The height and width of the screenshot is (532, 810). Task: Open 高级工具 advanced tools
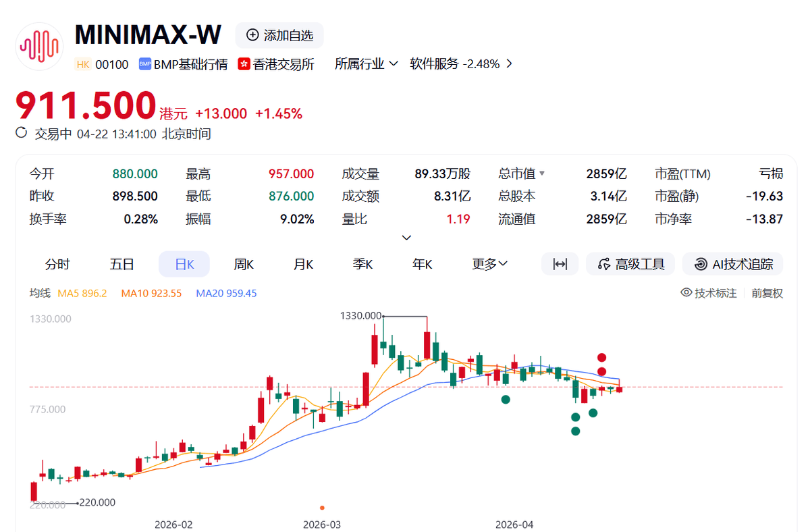pos(630,264)
